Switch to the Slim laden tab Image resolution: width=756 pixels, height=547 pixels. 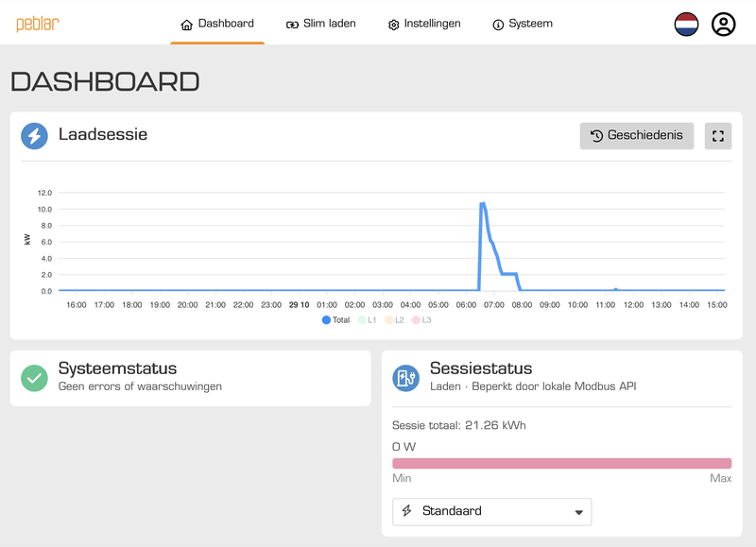pos(321,24)
